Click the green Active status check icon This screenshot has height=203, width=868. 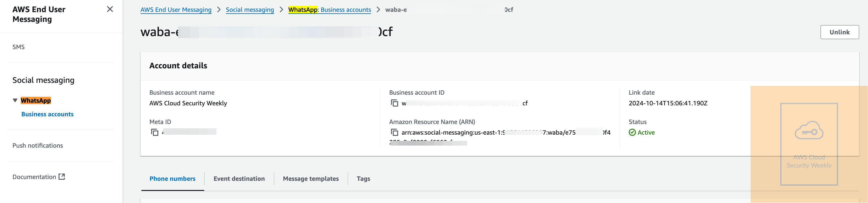coord(632,132)
